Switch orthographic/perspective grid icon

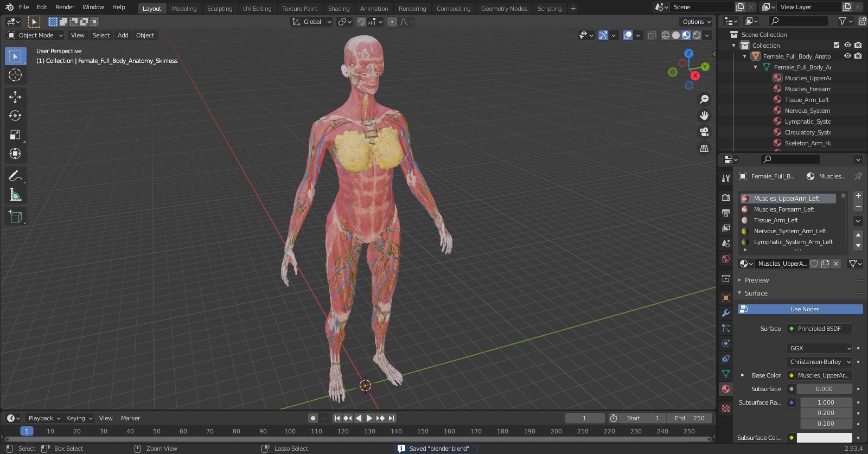704,148
